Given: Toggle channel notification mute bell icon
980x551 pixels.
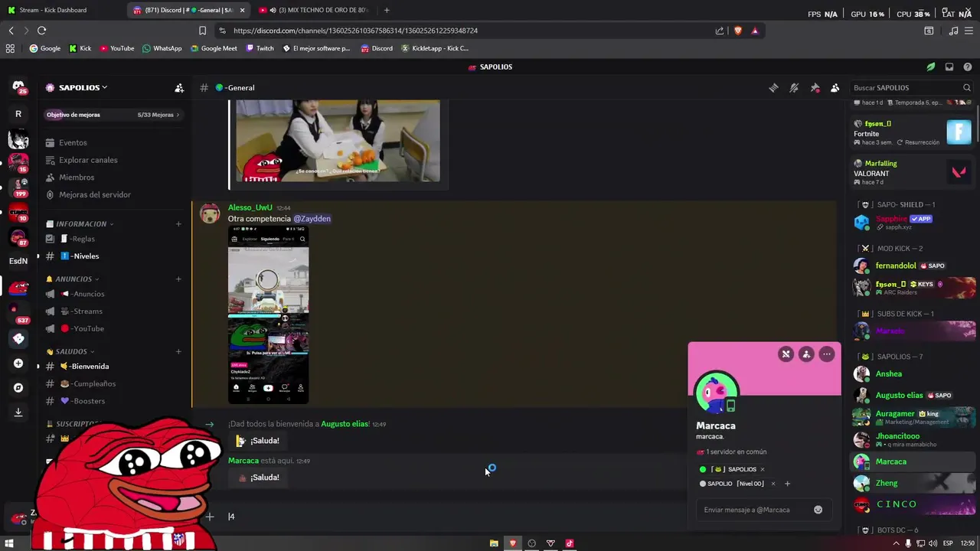Looking at the screenshot, I should 794,88.
